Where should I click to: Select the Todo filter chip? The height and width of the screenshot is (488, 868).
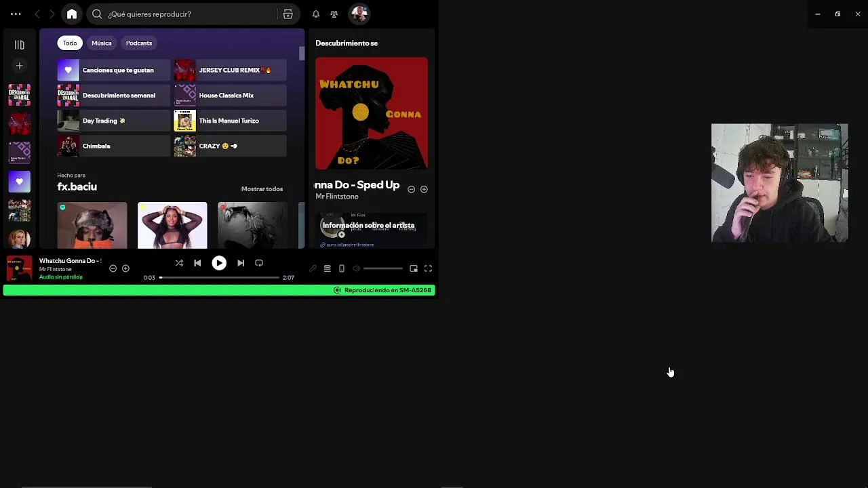click(70, 43)
